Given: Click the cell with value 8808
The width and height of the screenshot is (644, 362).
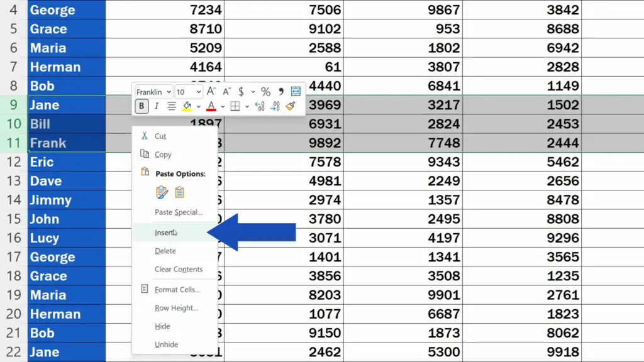Looking at the screenshot, I should (x=522, y=219).
